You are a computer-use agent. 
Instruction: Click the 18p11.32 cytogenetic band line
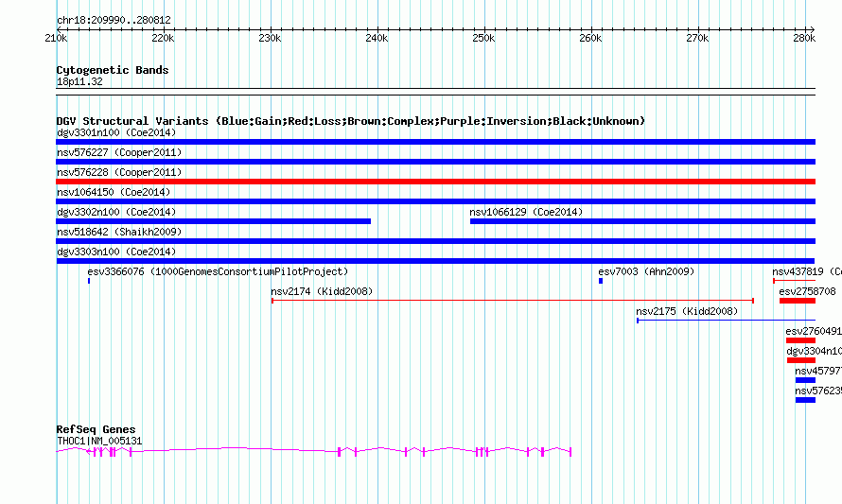click(x=435, y=92)
